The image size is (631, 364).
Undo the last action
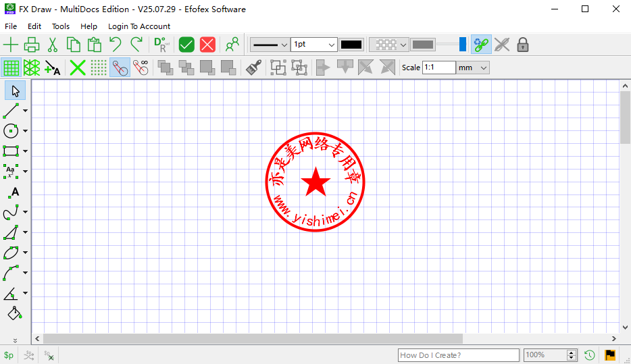tap(116, 45)
